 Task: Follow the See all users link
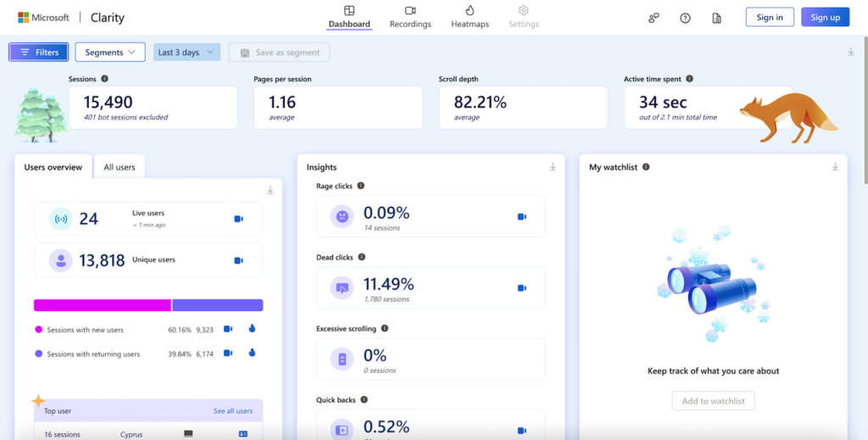[x=233, y=411]
